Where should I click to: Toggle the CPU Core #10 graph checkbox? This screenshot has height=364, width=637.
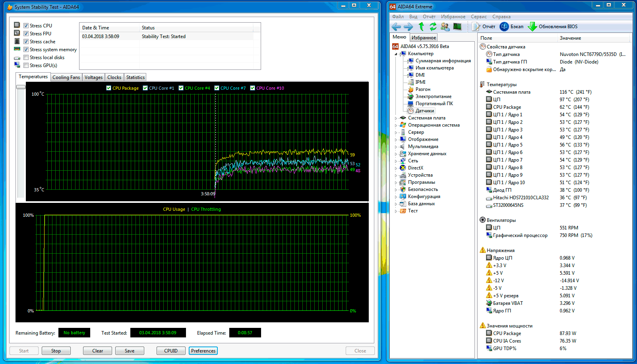point(252,88)
